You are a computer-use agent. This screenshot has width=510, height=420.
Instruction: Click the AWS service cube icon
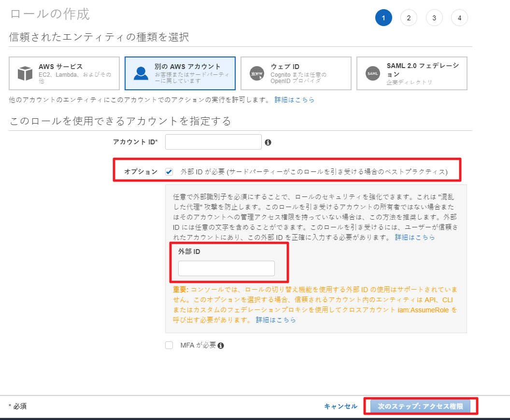pos(25,73)
